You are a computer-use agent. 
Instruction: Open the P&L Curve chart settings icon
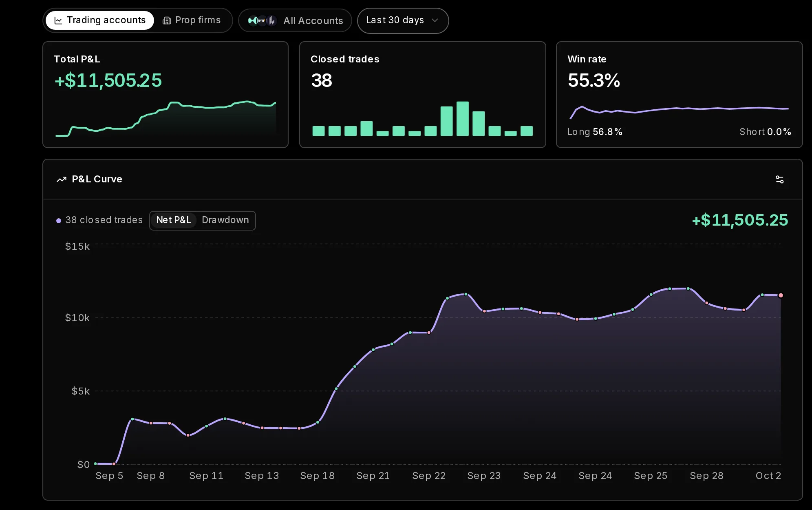[x=779, y=180]
